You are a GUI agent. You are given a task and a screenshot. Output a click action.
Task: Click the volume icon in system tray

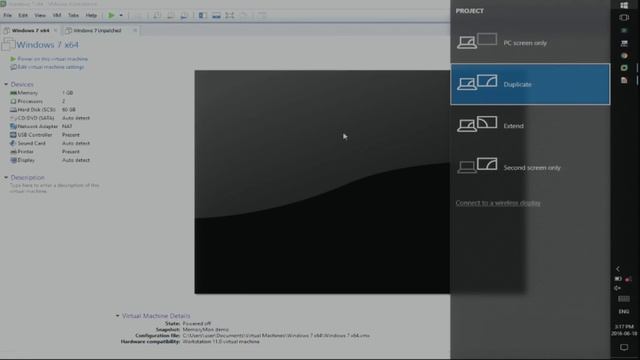618,288
